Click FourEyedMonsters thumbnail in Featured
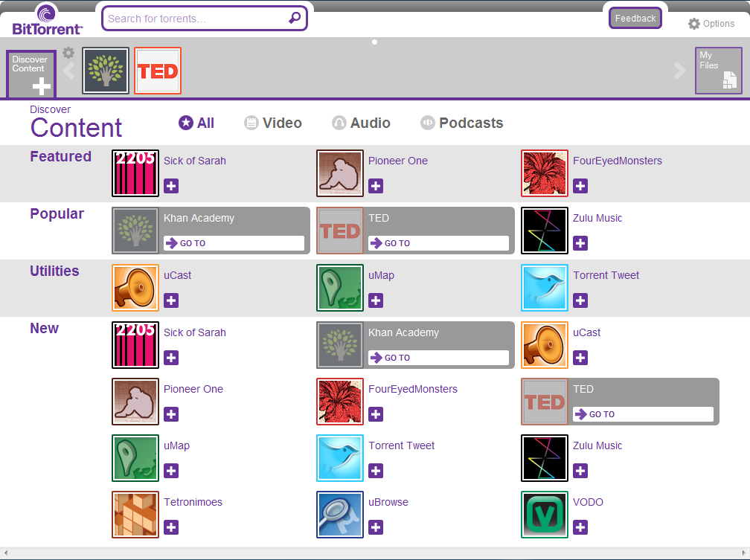The height and width of the screenshot is (560, 750). pyautogui.click(x=545, y=173)
